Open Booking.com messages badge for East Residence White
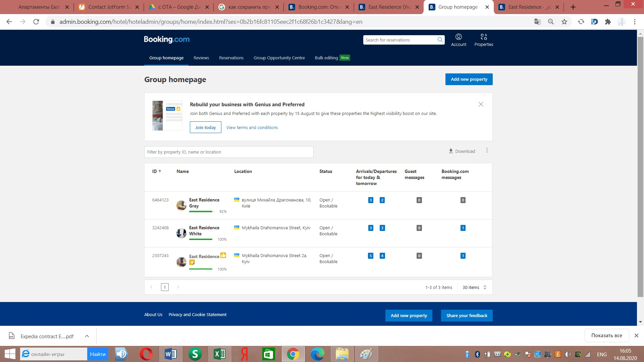The height and width of the screenshot is (362, 644). [463, 228]
